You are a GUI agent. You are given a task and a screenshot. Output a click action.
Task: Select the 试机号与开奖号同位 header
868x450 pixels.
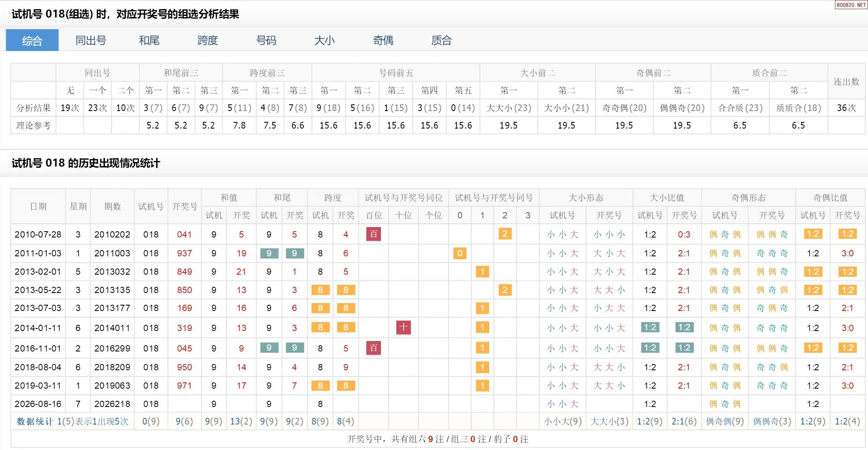click(404, 198)
